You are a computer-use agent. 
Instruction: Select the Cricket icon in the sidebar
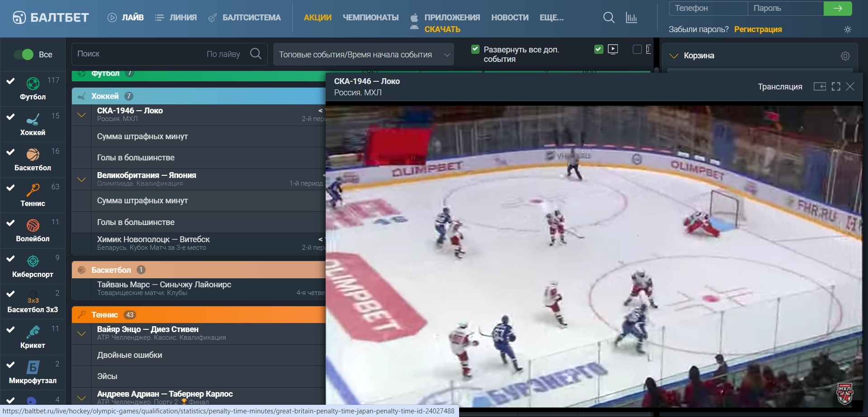pyautogui.click(x=33, y=332)
